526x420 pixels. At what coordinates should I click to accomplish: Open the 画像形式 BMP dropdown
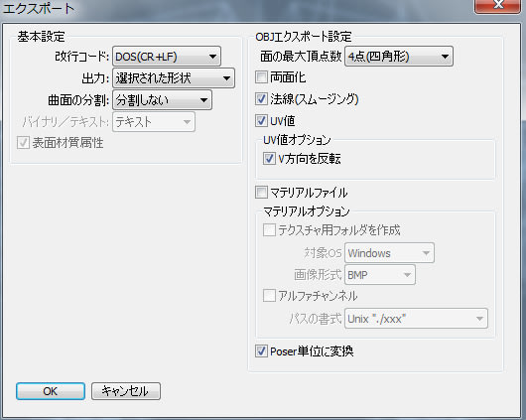pos(380,275)
